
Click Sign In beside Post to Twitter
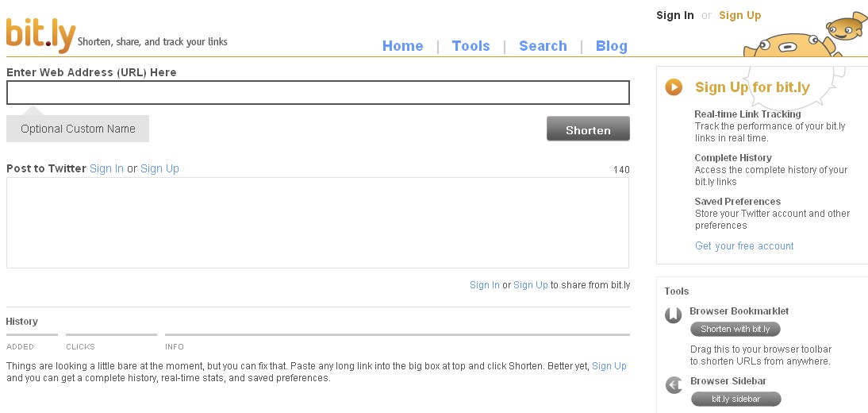click(106, 168)
